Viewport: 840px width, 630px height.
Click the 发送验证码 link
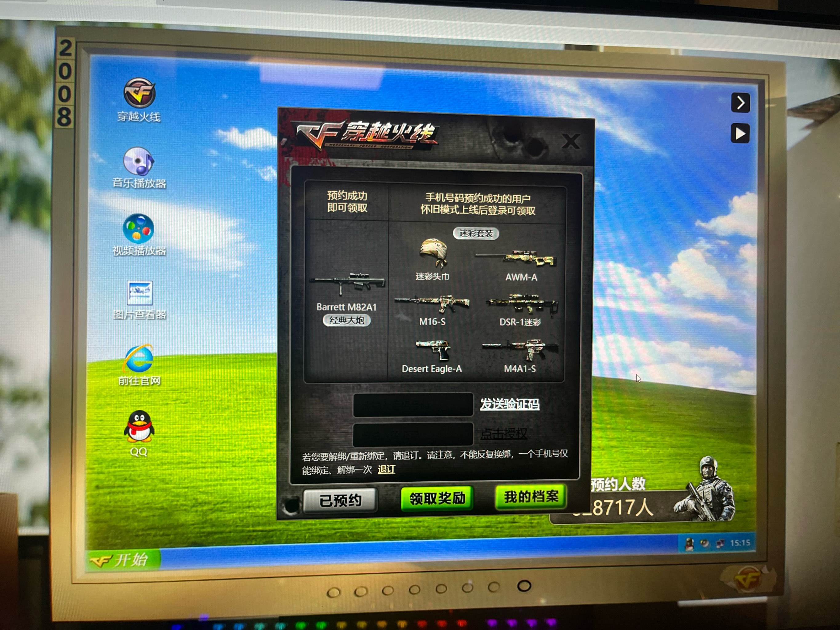point(510,404)
